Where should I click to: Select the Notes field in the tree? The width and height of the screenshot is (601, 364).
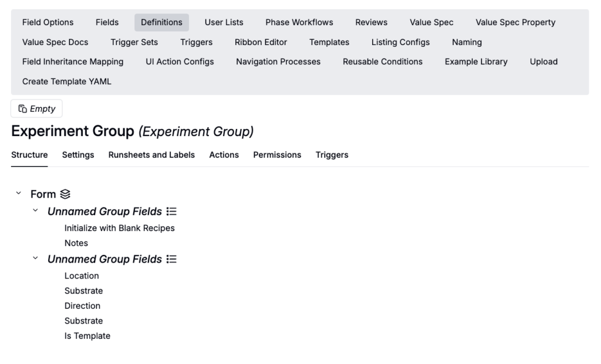76,243
